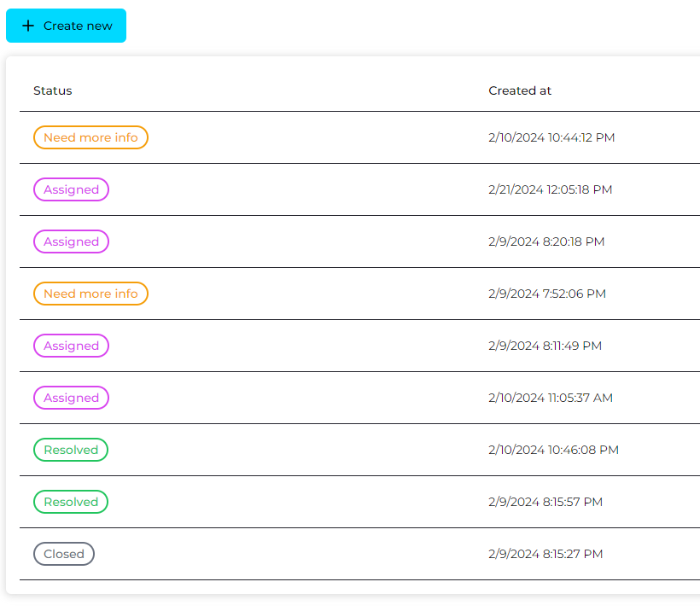Click Assigned badge created at 8:20:18 PM
This screenshot has width=700, height=611.
pos(71,241)
